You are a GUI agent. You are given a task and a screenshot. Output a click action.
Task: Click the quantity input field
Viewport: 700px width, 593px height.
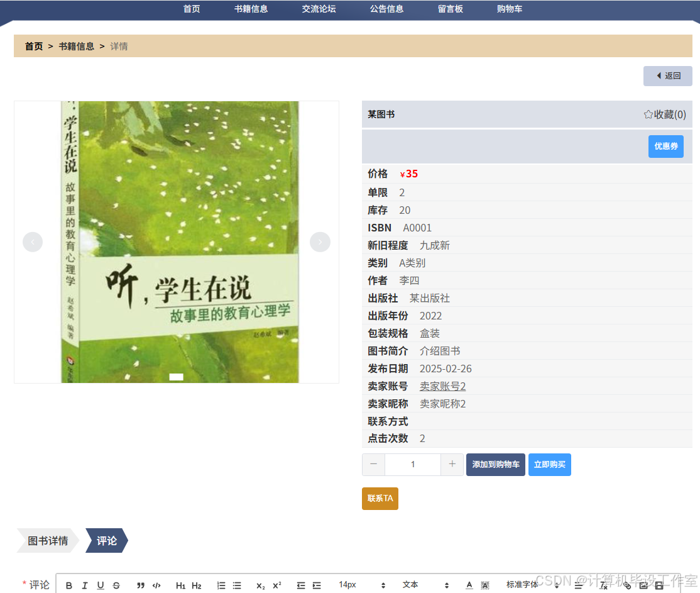click(x=413, y=464)
